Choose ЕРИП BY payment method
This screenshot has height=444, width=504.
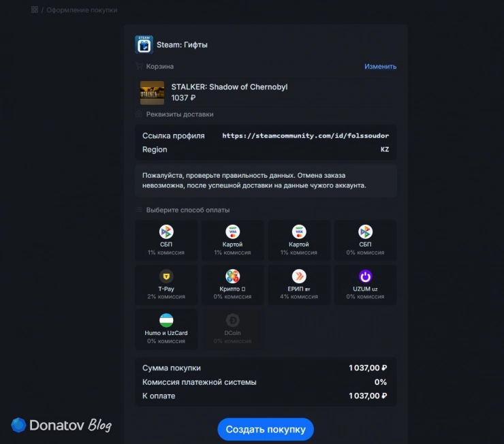299,285
